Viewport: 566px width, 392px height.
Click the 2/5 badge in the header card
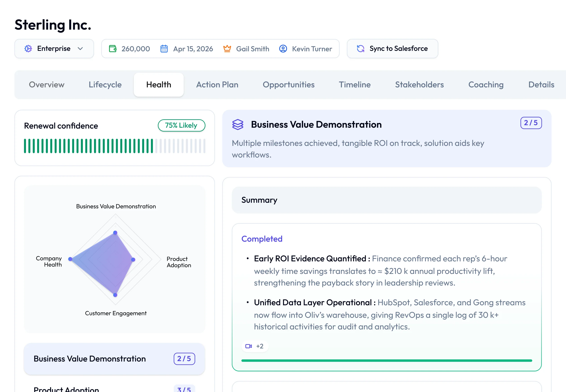click(x=531, y=123)
